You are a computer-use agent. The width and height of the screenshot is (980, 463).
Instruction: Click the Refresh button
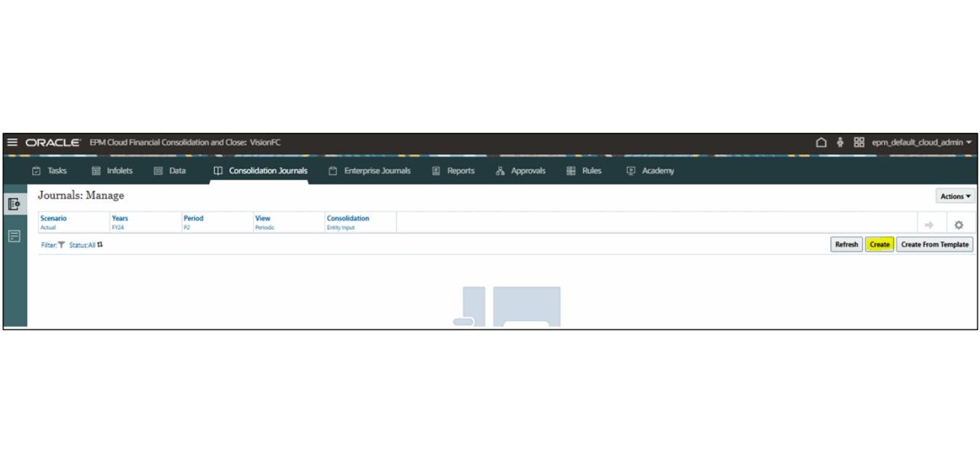coord(846,245)
